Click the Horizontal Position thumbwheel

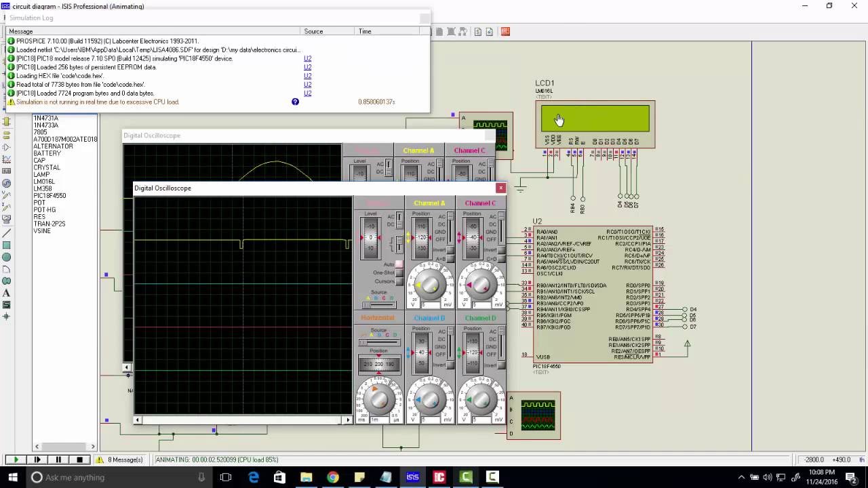point(379,365)
